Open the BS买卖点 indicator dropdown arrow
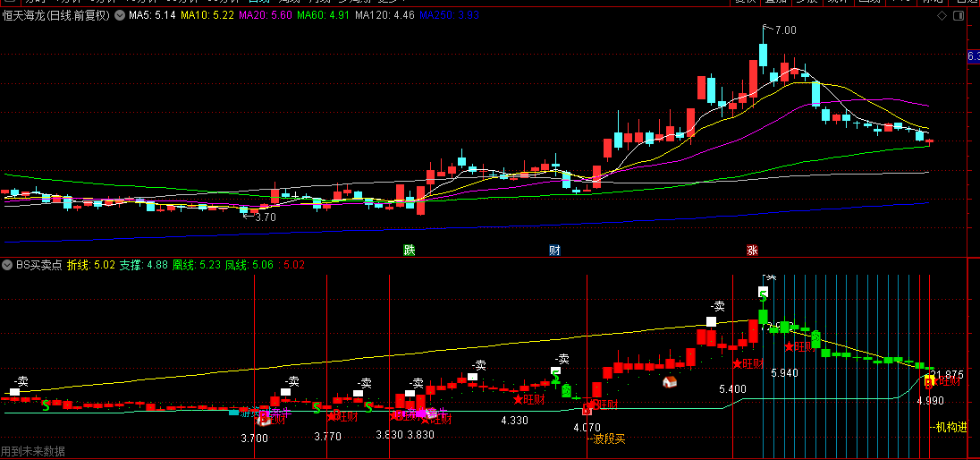This screenshot has width=980, height=460. 7,265
